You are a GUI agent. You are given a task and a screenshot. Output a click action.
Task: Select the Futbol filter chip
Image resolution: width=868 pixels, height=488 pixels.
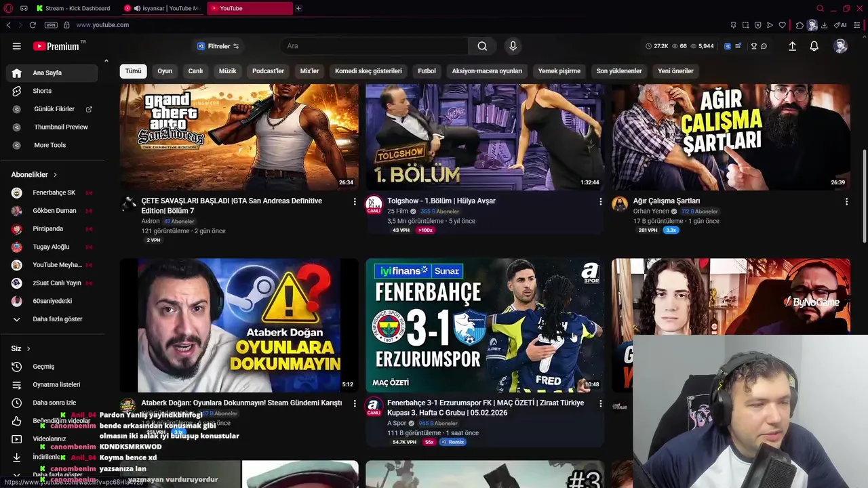pos(427,71)
